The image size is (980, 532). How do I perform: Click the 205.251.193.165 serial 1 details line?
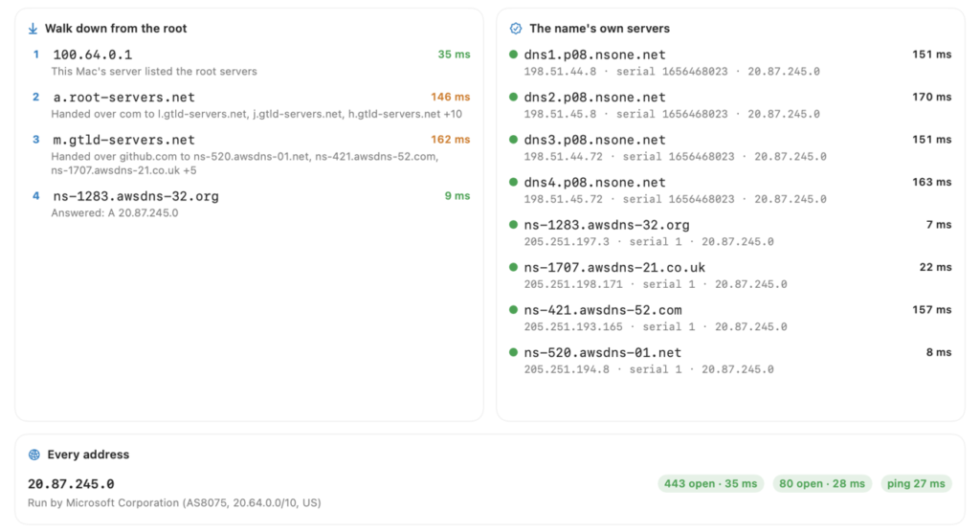click(656, 326)
